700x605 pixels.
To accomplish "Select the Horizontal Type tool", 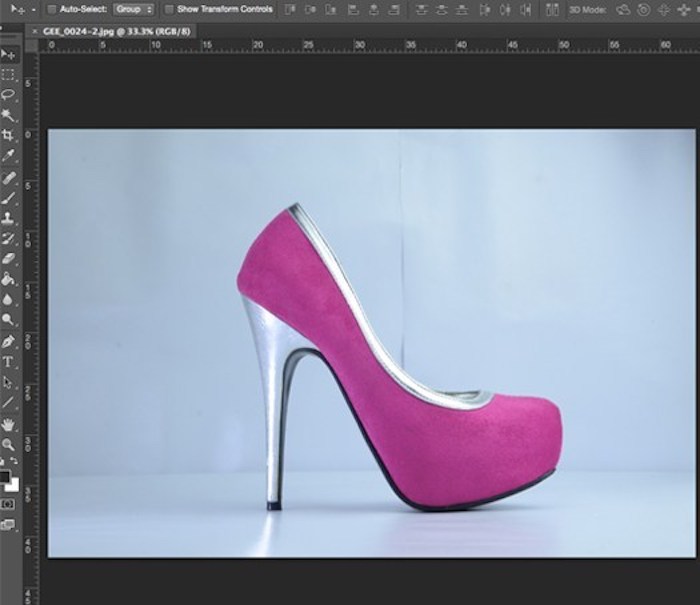I will (x=9, y=361).
